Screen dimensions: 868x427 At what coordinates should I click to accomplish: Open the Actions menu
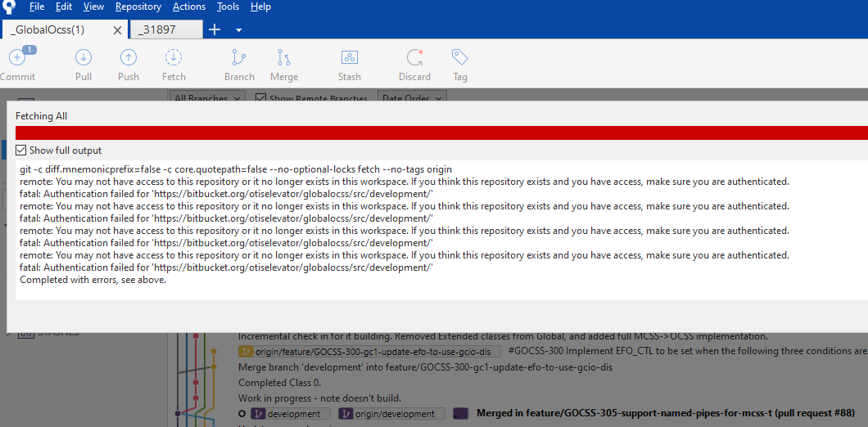click(x=189, y=7)
